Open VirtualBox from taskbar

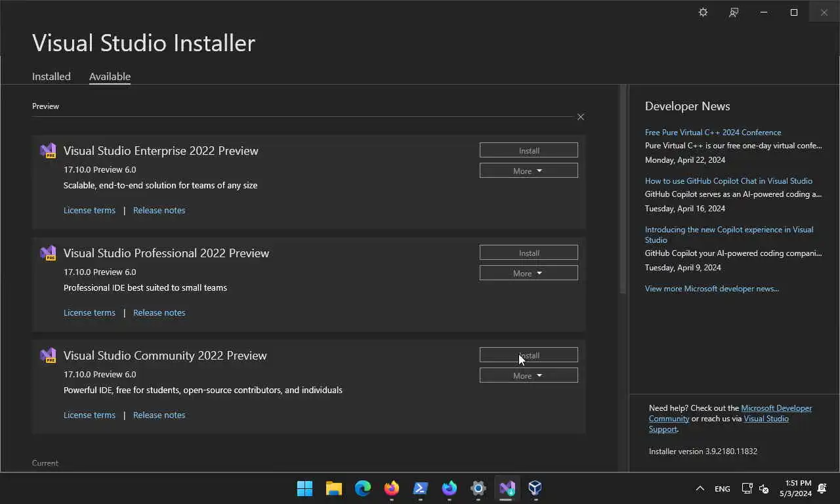[x=535, y=488]
